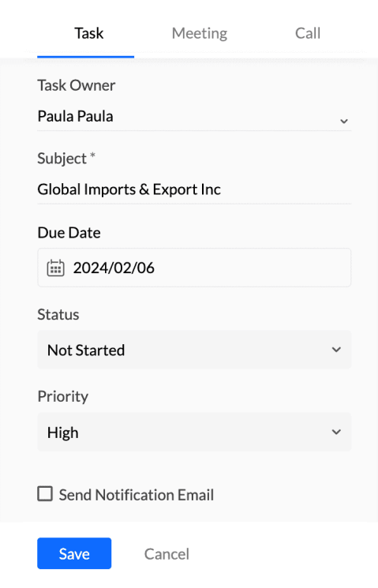Expand the Status dropdown showing Not Started
Viewport: 378px width, 588px height.
pyautogui.click(x=194, y=350)
